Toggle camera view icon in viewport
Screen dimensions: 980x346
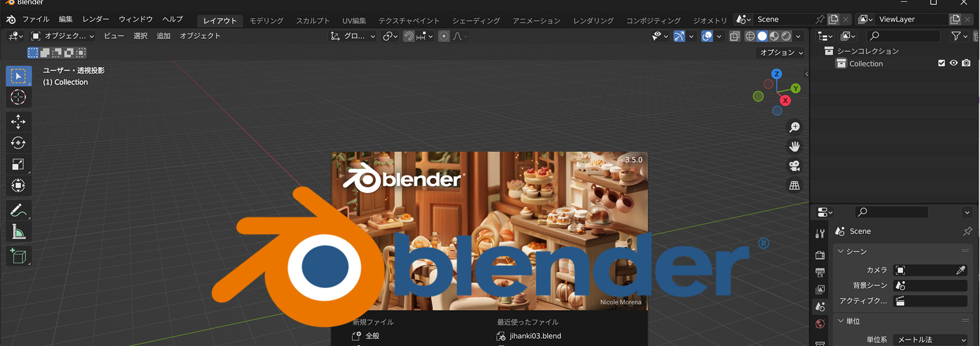pos(794,166)
